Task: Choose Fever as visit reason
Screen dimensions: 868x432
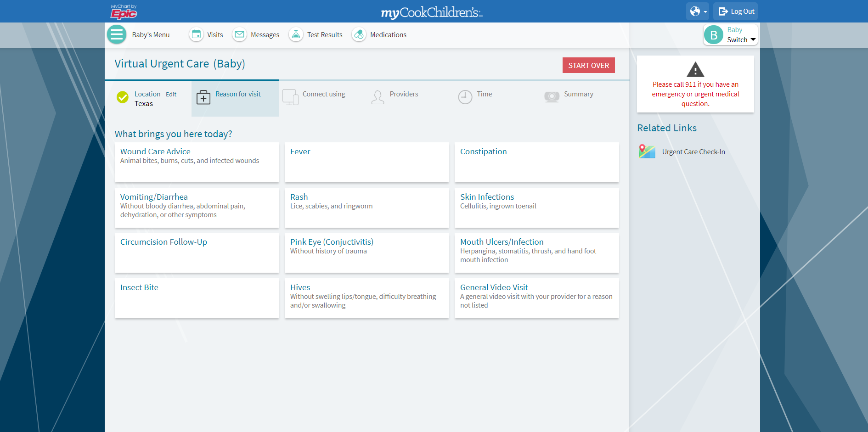Action: [366, 162]
